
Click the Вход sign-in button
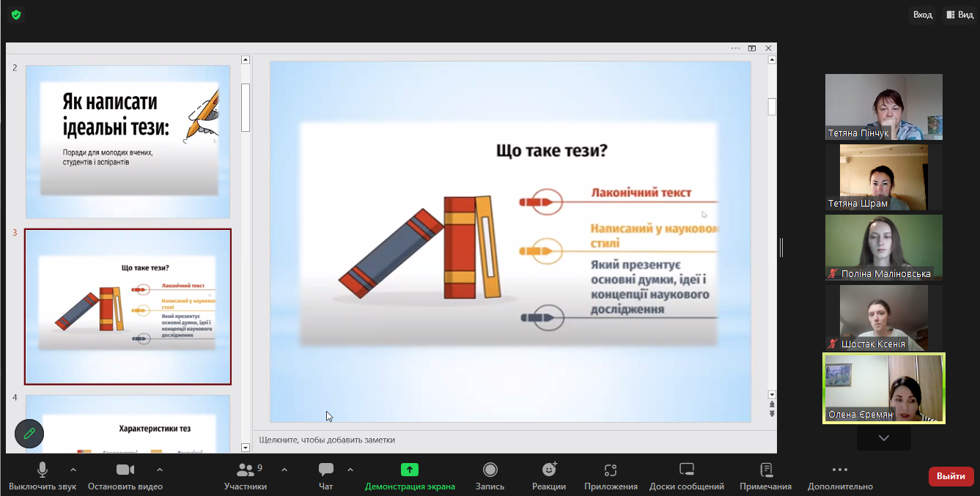[923, 15]
